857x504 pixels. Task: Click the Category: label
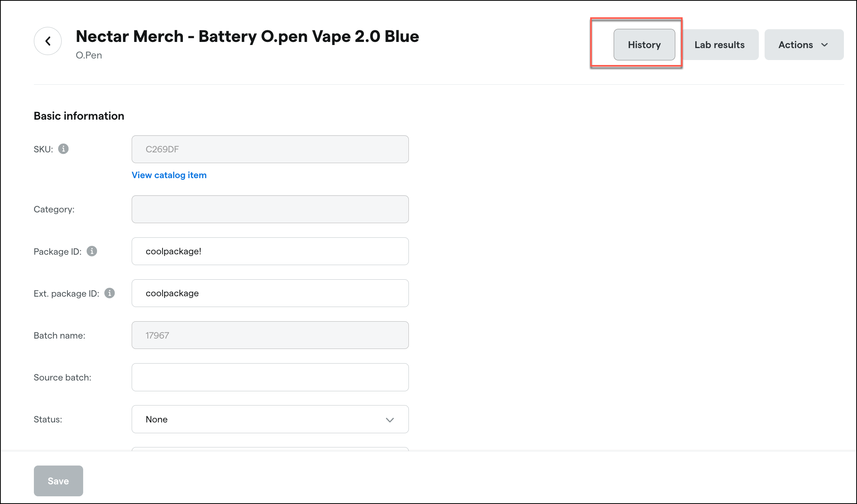pos(54,209)
